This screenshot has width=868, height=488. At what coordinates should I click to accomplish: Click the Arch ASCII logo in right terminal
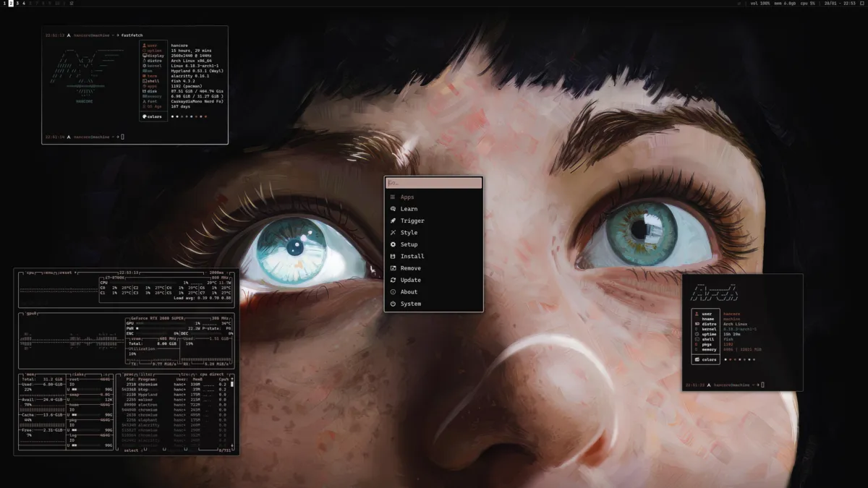click(x=714, y=292)
